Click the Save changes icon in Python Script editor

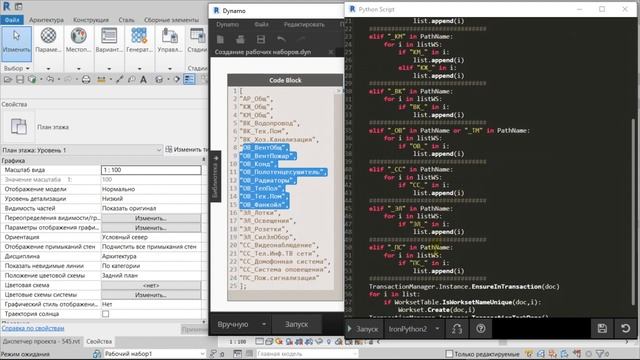coord(602,329)
